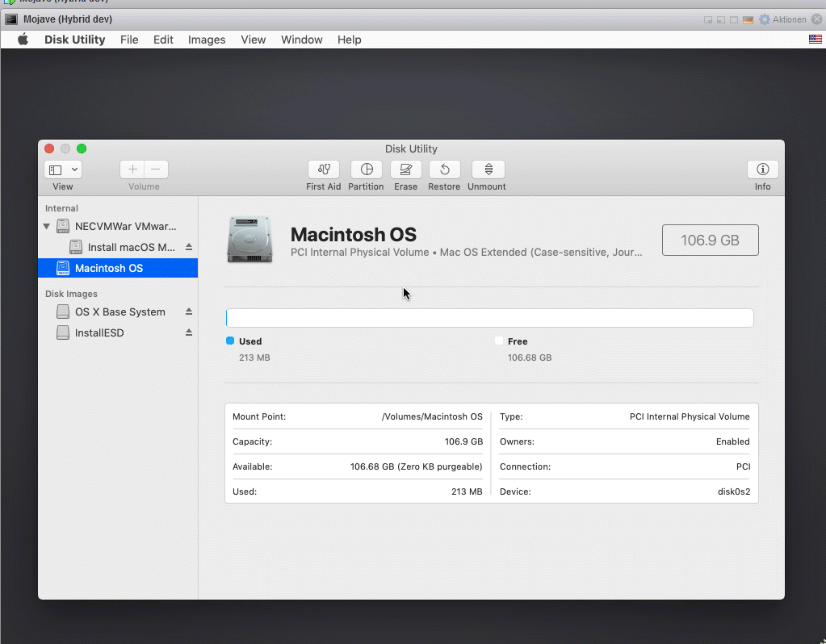826x644 pixels.
Task: Eject the InstallESD disk image
Action: point(189,332)
